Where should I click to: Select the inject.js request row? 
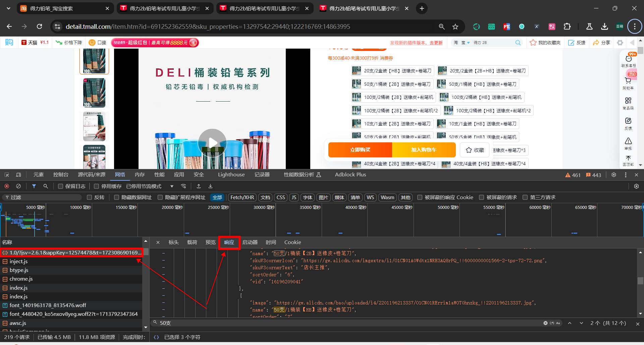coord(71,262)
